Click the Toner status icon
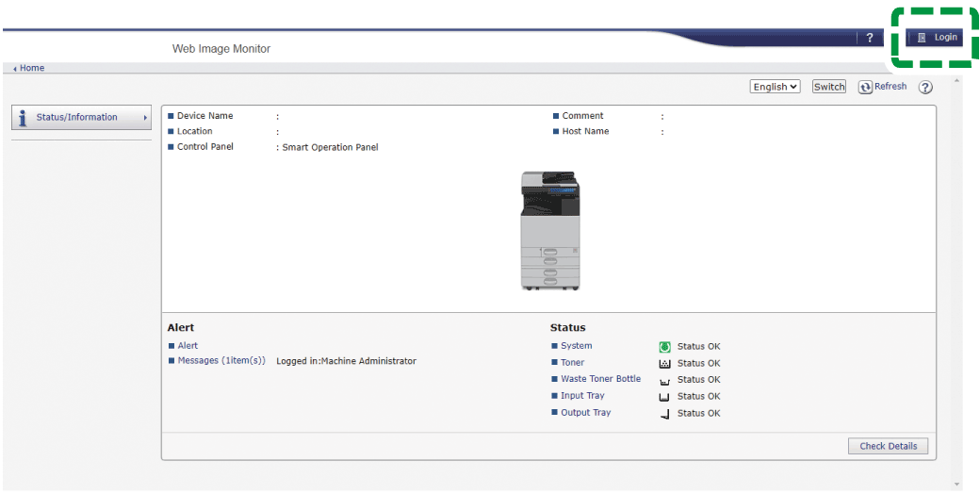 tap(664, 364)
